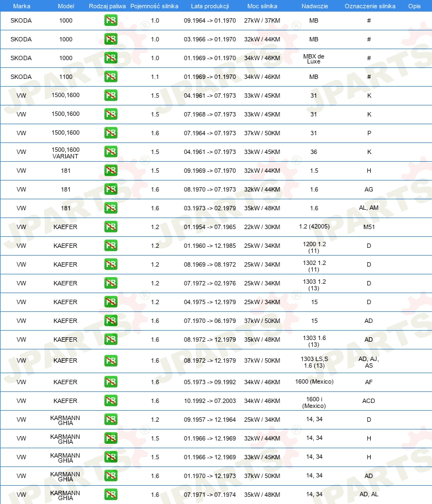432x504 pixels.
Task: Click the '1600 (Mexico)' body cell
Action: click(x=314, y=381)
